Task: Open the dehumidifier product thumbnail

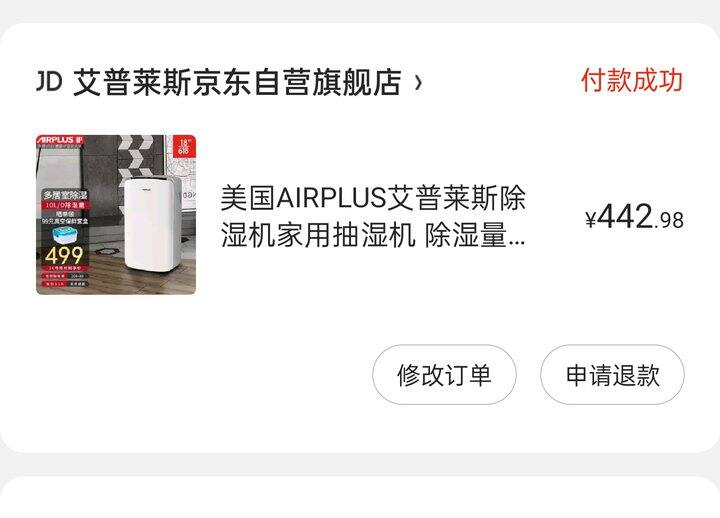Action: [x=116, y=214]
